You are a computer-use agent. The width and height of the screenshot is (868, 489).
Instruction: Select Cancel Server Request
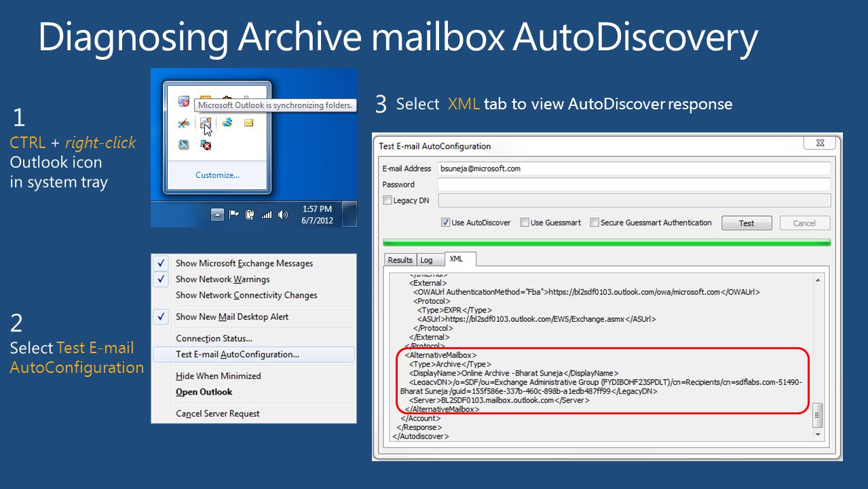tap(253, 414)
